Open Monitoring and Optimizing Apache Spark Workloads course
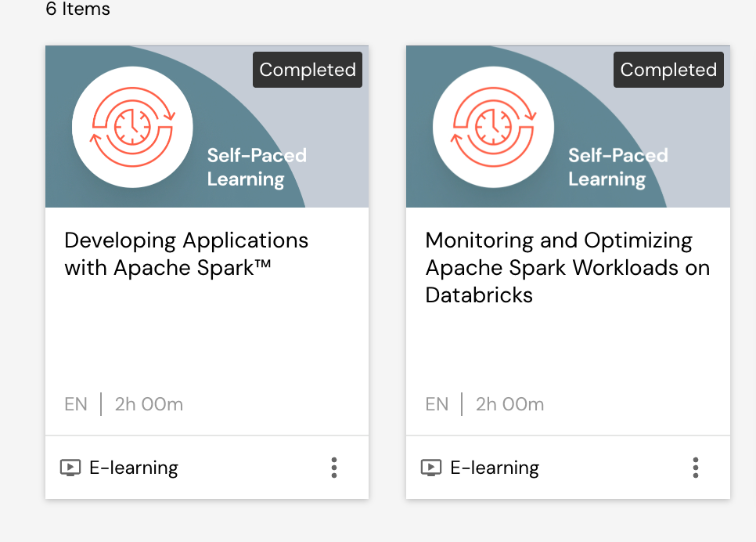Viewport: 756px width, 542px height. click(567, 267)
